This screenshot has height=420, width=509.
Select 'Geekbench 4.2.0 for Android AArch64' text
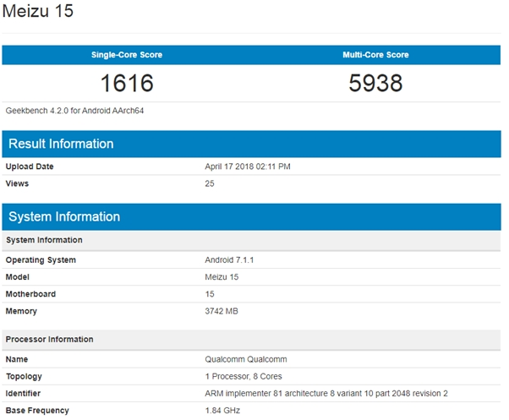pyautogui.click(x=74, y=111)
